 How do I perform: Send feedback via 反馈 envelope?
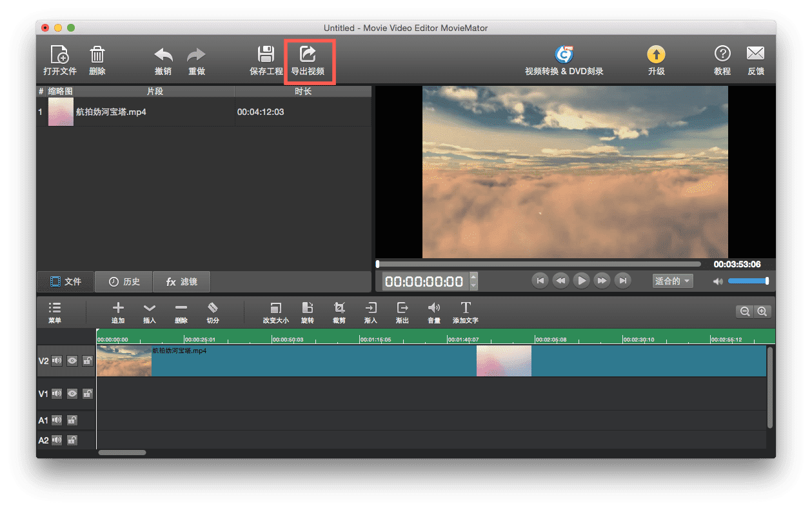click(756, 61)
